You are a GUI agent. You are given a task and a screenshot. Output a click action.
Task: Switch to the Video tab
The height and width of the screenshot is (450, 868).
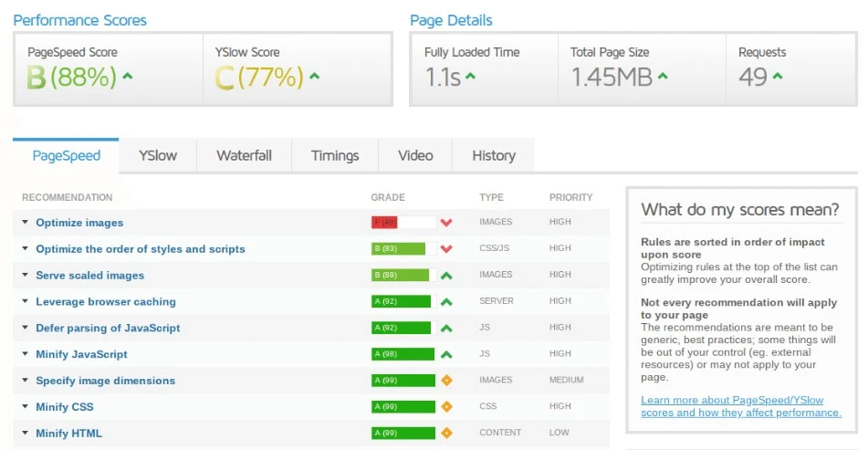coord(415,155)
